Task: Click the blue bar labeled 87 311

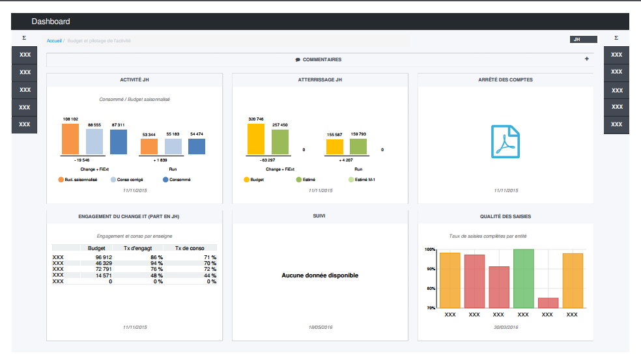Action: (119, 142)
